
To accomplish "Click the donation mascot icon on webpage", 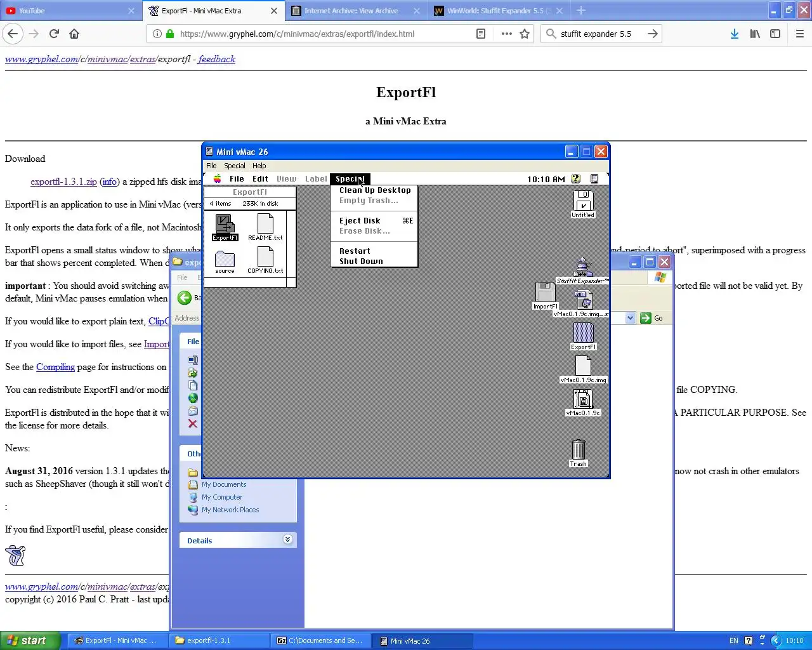I will click(x=15, y=555).
